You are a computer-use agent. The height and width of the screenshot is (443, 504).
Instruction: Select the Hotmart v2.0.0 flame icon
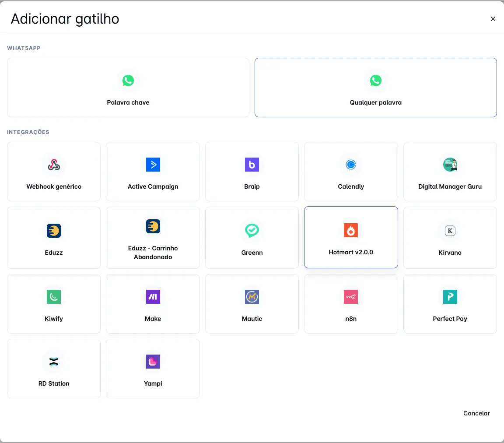(x=351, y=230)
